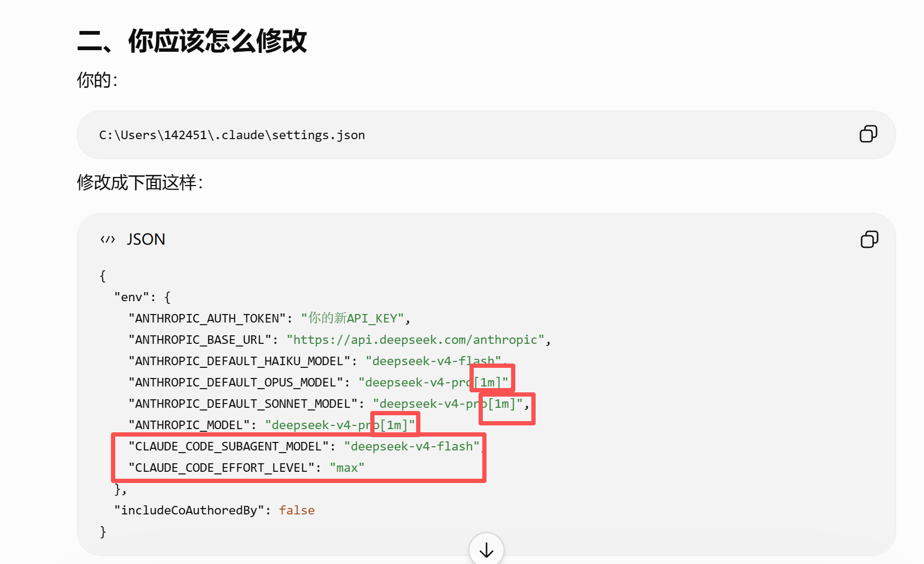Click the text 修改成下面这样:
The width and height of the screenshot is (924, 564).
pyautogui.click(x=140, y=182)
